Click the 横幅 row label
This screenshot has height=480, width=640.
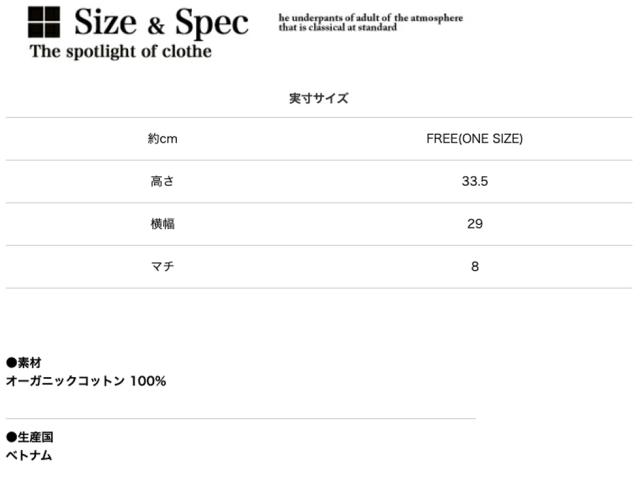162,224
